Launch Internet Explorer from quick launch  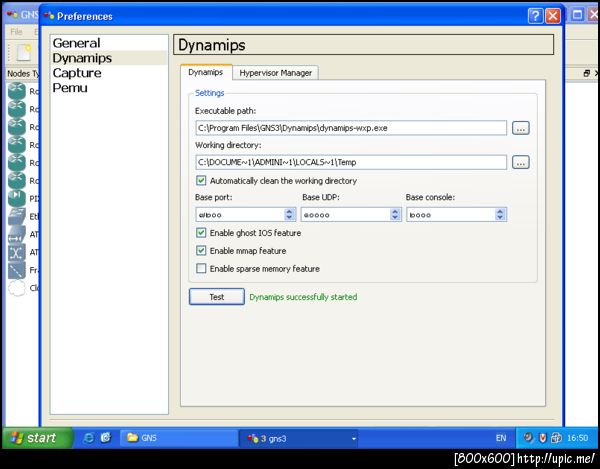point(88,438)
